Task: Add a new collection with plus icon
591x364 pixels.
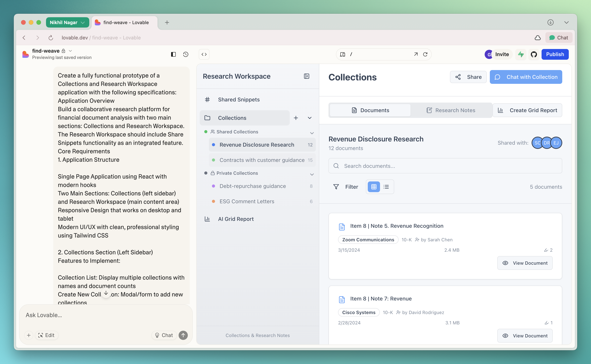Action: click(296, 118)
